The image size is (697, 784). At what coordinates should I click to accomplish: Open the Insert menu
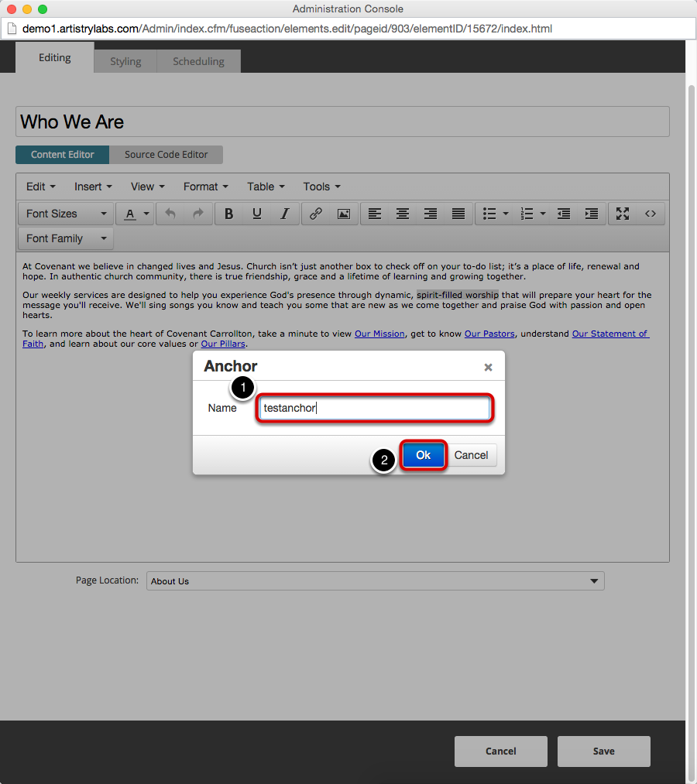[x=93, y=187]
